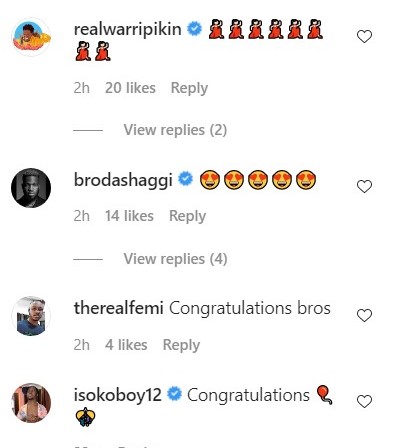Reply to therealfemi's comment
399x448 pixels.
(181, 345)
